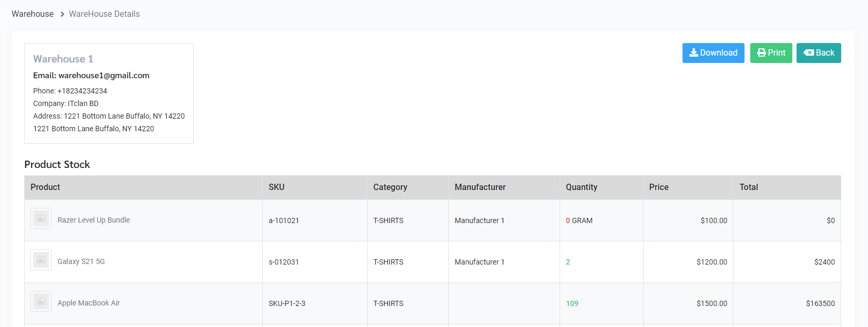Select the Apple MacBook Air thumbnail

pos(41,301)
